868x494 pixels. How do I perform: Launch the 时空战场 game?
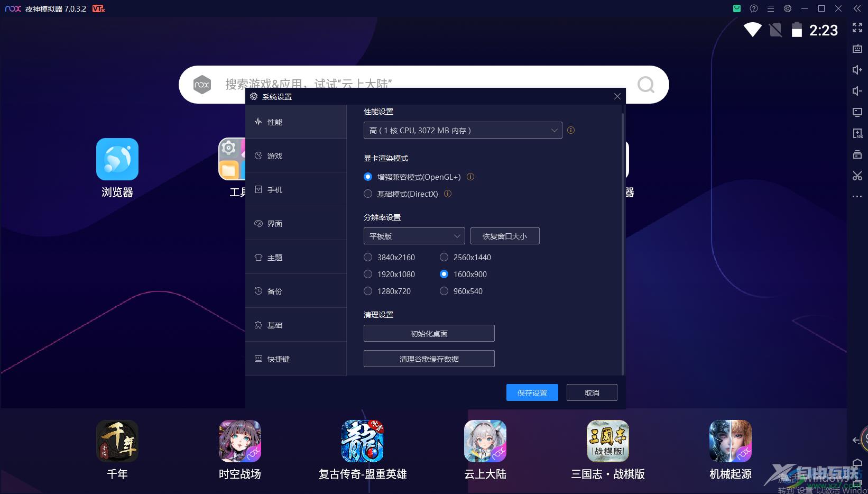click(x=240, y=441)
